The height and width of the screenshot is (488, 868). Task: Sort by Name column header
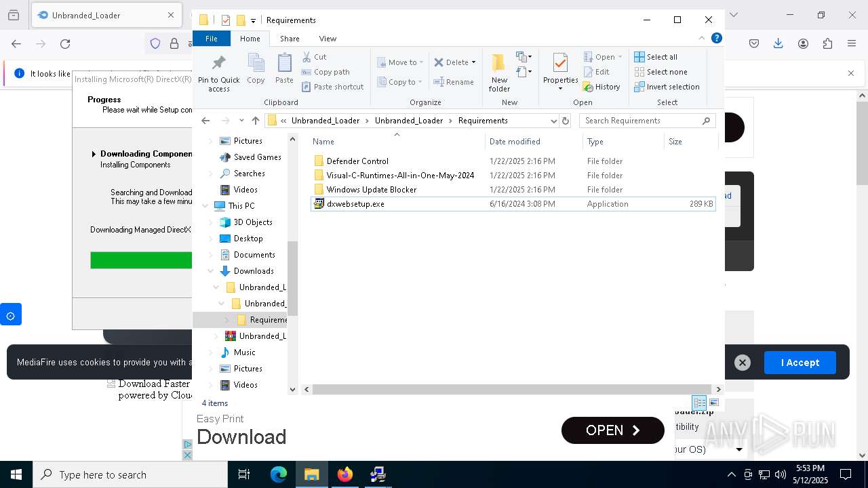click(x=397, y=142)
